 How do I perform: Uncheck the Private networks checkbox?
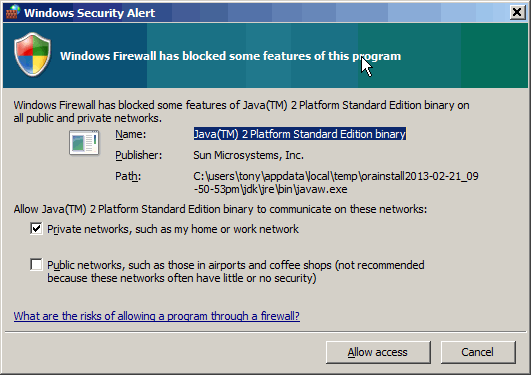pos(36,229)
